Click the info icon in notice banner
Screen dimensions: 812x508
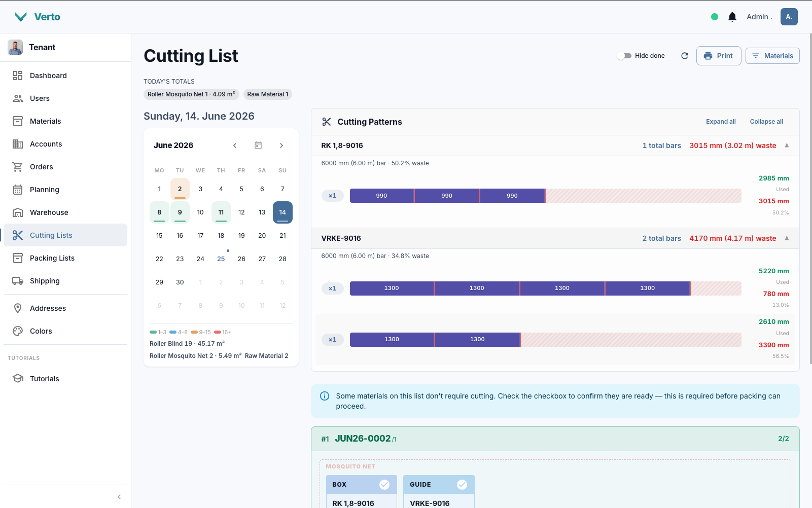[x=325, y=396]
